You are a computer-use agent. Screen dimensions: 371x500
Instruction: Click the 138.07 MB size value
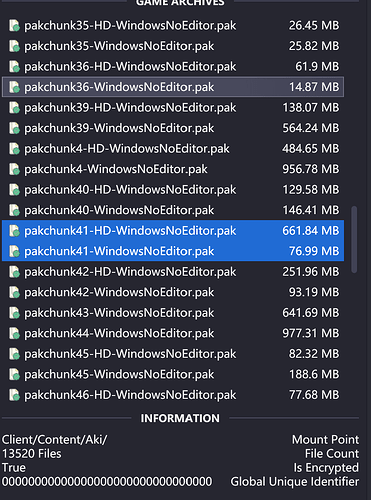tap(311, 108)
